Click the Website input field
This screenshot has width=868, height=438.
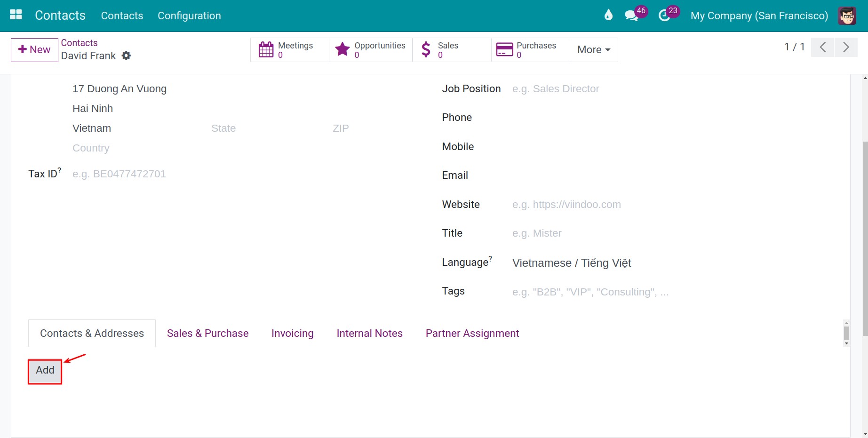[x=673, y=205]
